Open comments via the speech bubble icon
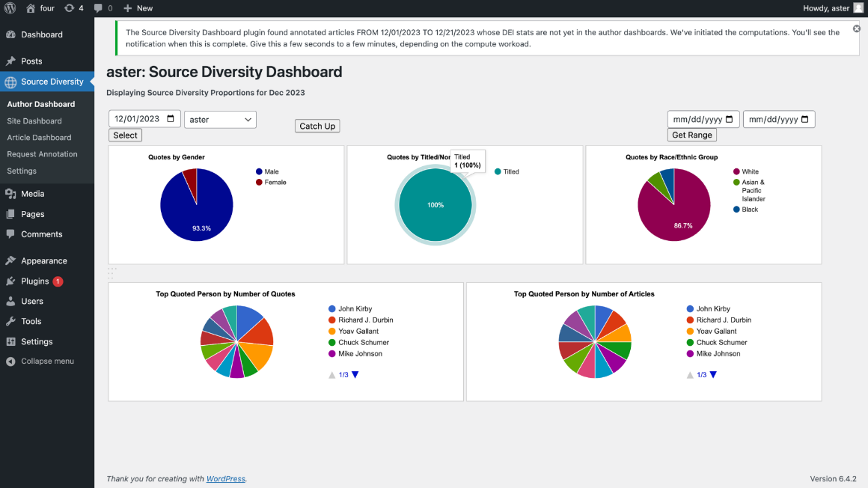The height and width of the screenshot is (488, 868). [100, 8]
